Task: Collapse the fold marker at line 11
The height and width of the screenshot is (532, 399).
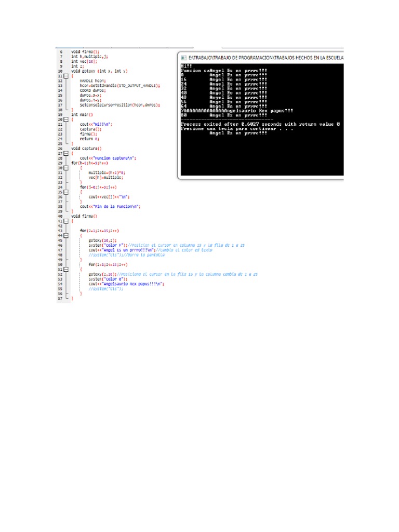Action: (66, 76)
